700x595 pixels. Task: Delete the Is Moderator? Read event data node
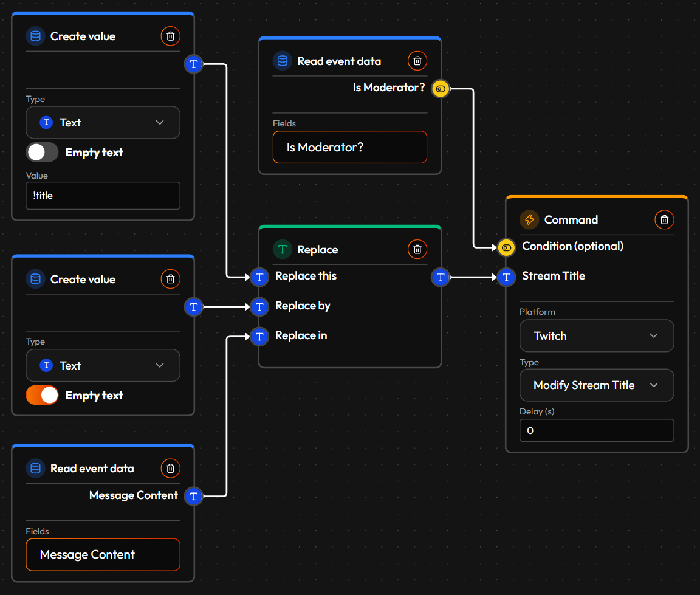coord(417,61)
